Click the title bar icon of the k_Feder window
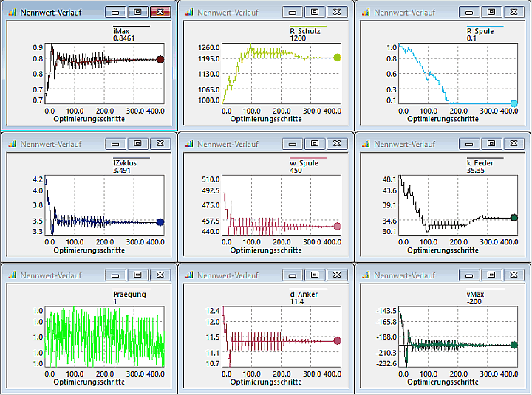 366,144
